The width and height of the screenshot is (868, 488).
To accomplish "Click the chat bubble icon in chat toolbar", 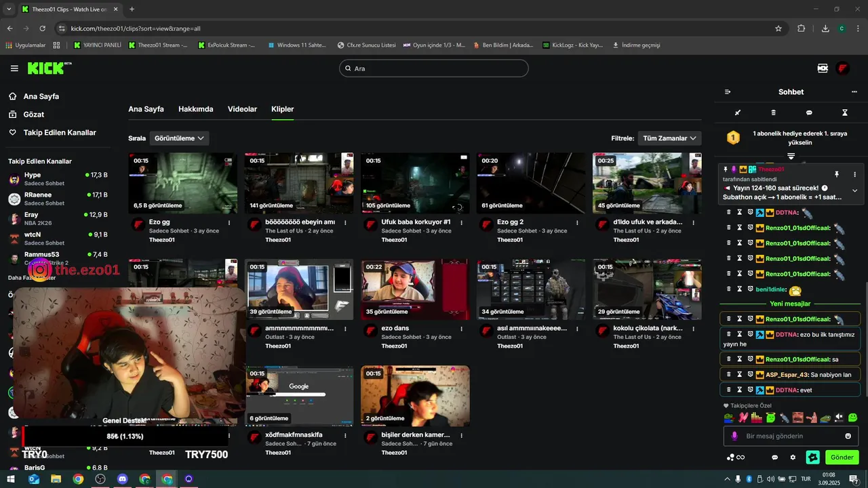I will point(809,113).
